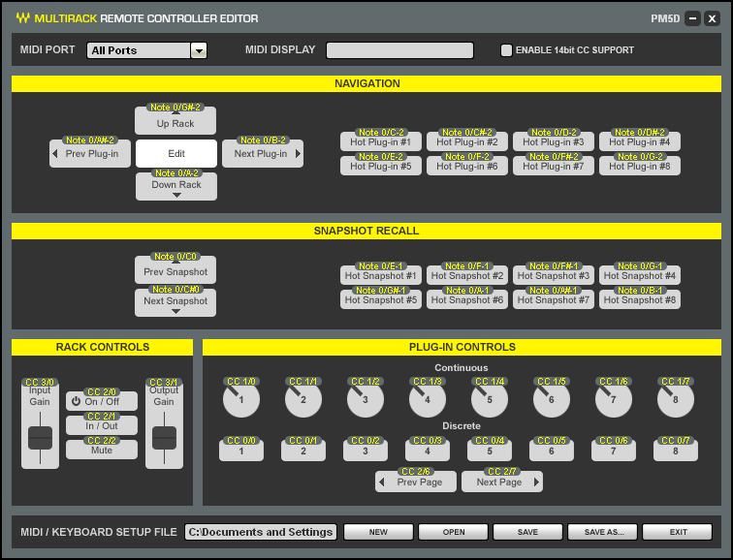The image size is (733, 560).
Task: Select Hot Snapshot #8
Action: click(640, 299)
